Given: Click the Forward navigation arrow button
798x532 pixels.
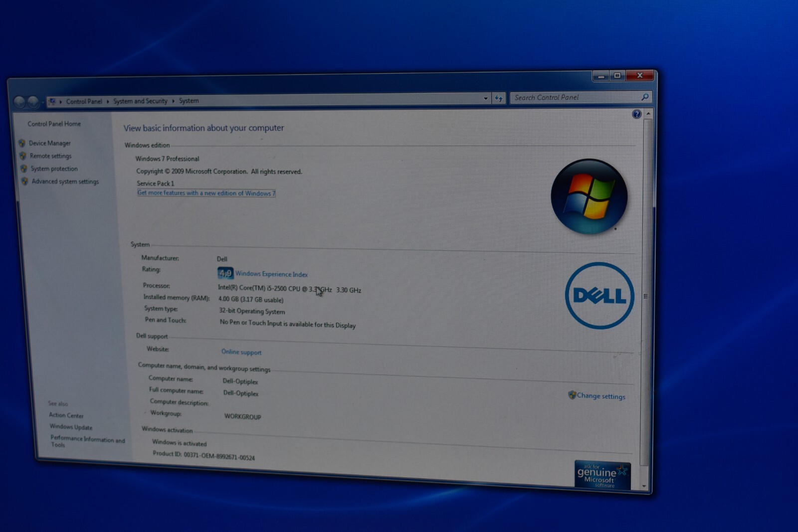Looking at the screenshot, I should [x=33, y=102].
